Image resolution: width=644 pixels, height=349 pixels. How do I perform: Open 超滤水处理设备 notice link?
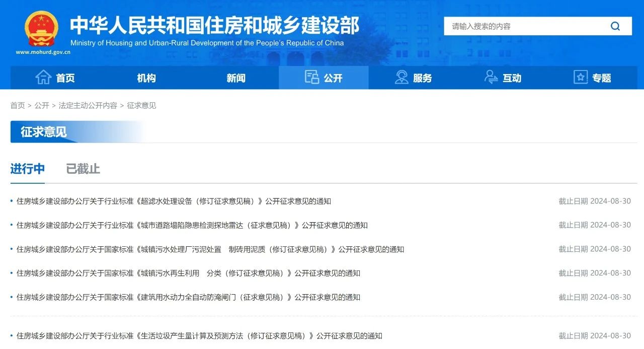tap(174, 201)
